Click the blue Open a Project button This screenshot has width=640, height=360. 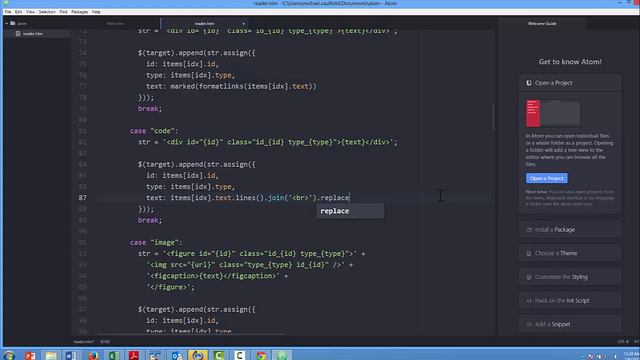(x=547, y=178)
